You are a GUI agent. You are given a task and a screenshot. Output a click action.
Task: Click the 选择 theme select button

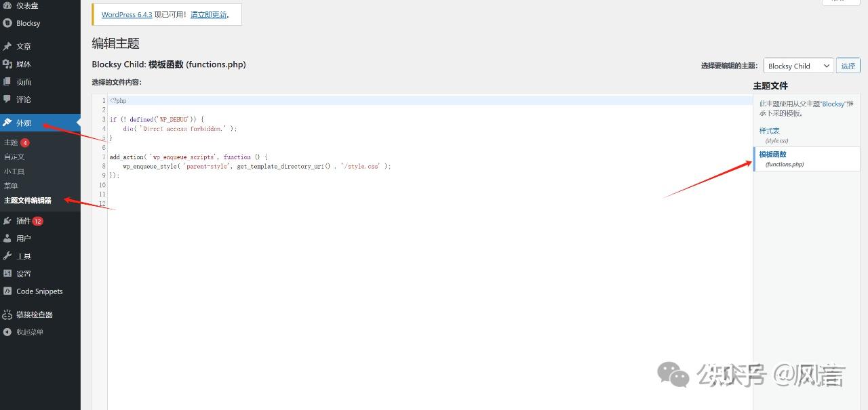tap(848, 66)
